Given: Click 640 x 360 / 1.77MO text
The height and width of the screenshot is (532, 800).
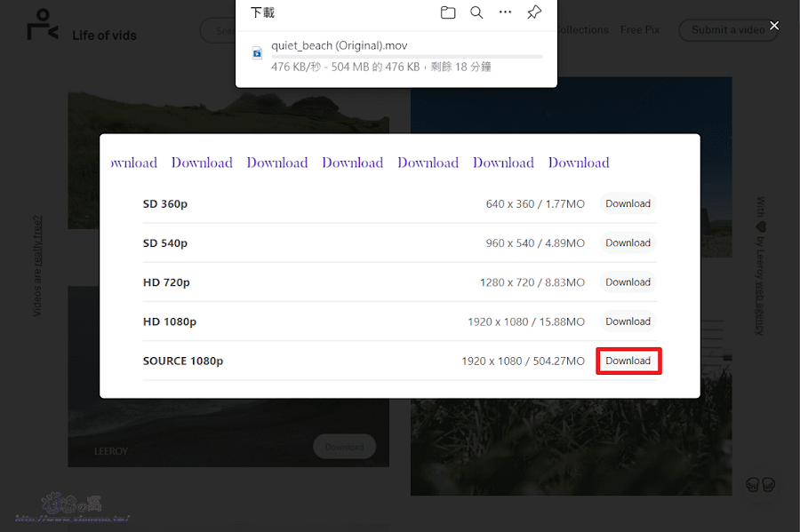Looking at the screenshot, I should pyautogui.click(x=535, y=204).
